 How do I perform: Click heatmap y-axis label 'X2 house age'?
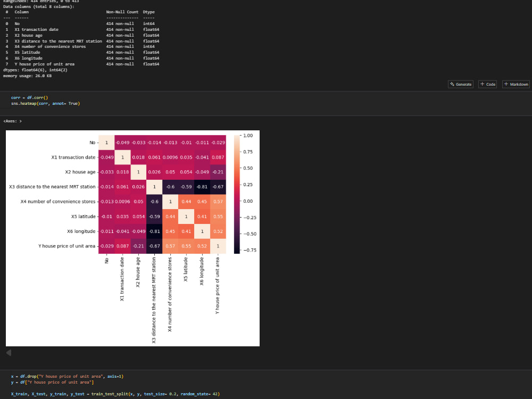tap(80, 172)
